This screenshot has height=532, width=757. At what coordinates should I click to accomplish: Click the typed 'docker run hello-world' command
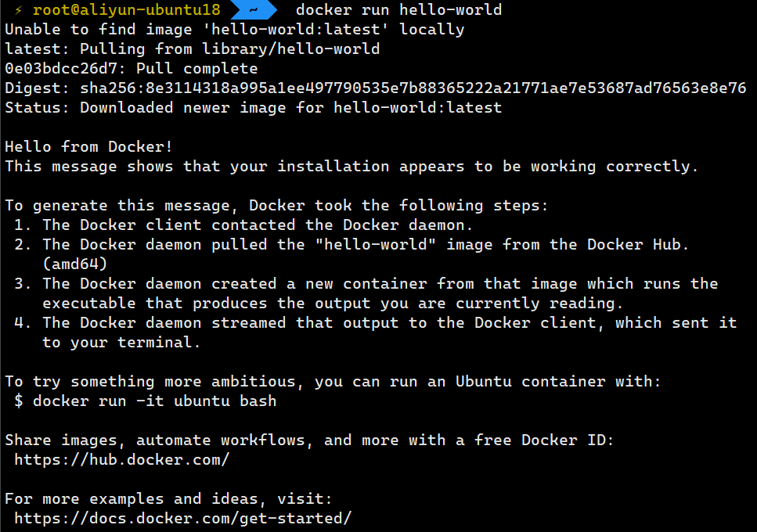398,10
